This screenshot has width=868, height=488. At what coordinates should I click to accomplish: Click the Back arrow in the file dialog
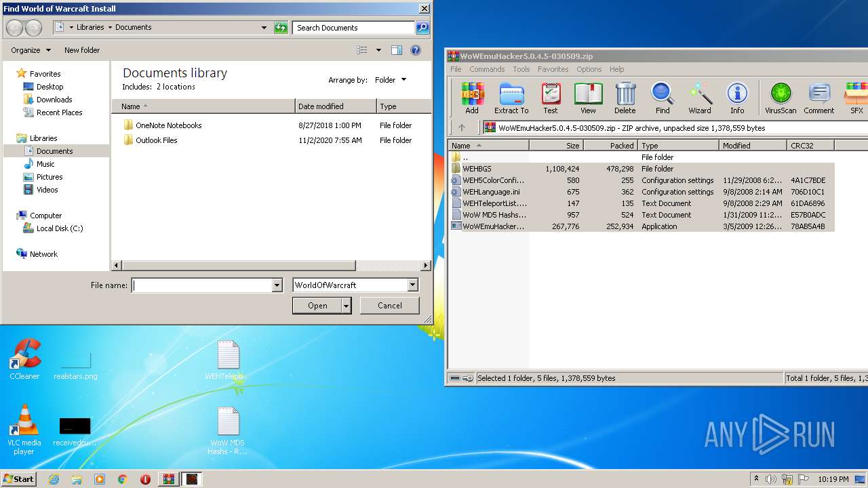point(15,28)
